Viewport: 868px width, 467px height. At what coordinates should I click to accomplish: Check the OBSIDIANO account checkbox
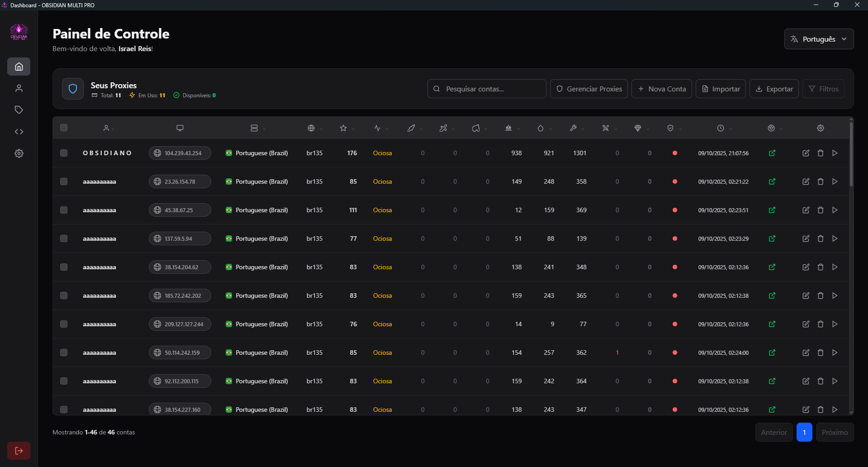(64, 153)
